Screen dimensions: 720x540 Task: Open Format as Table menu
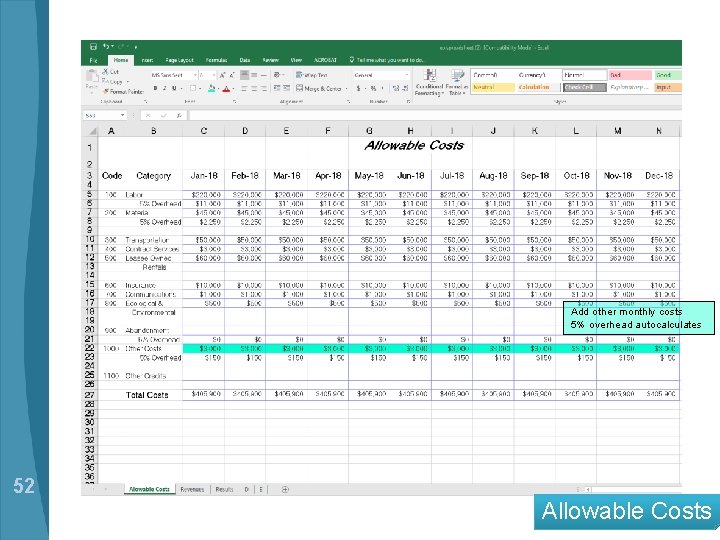pyautogui.click(x=457, y=82)
